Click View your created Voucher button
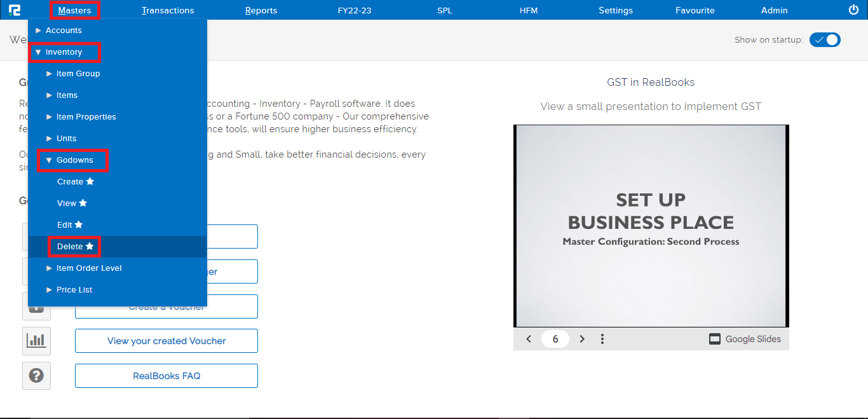 [x=166, y=341]
